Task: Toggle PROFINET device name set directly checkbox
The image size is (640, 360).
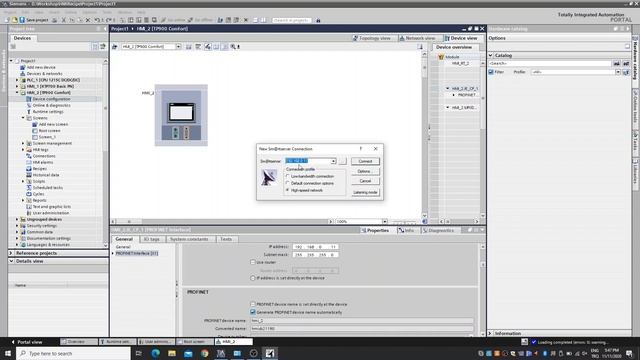Action: coord(253,304)
